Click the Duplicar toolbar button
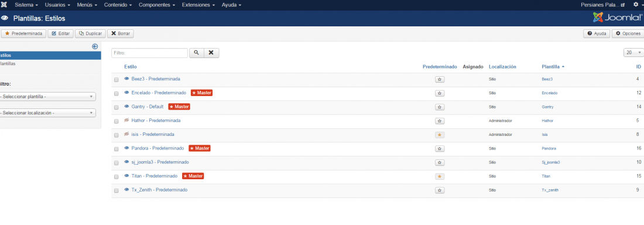644x225 pixels. tap(90, 34)
